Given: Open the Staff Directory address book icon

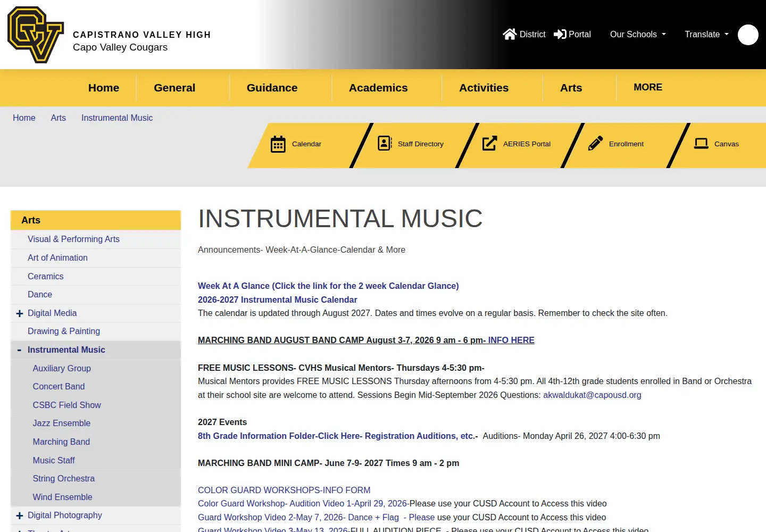Looking at the screenshot, I should [x=385, y=143].
